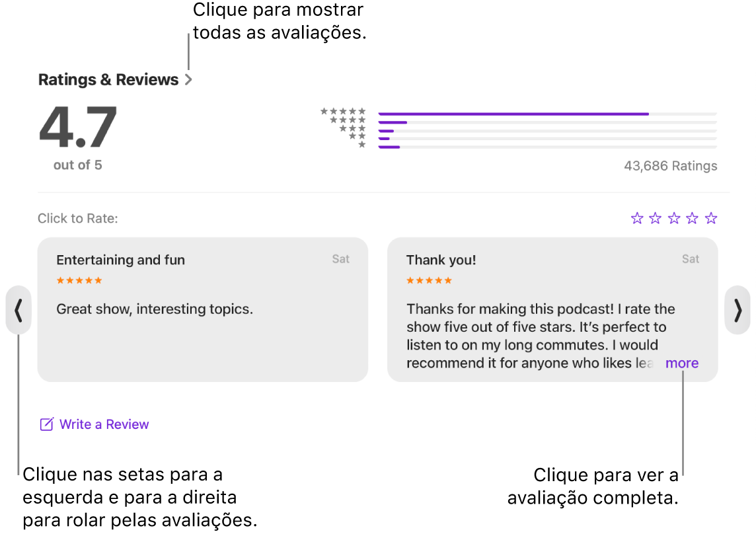Screen dimensions: 756x536
Task: Rate the show two stars
Action: click(x=656, y=218)
